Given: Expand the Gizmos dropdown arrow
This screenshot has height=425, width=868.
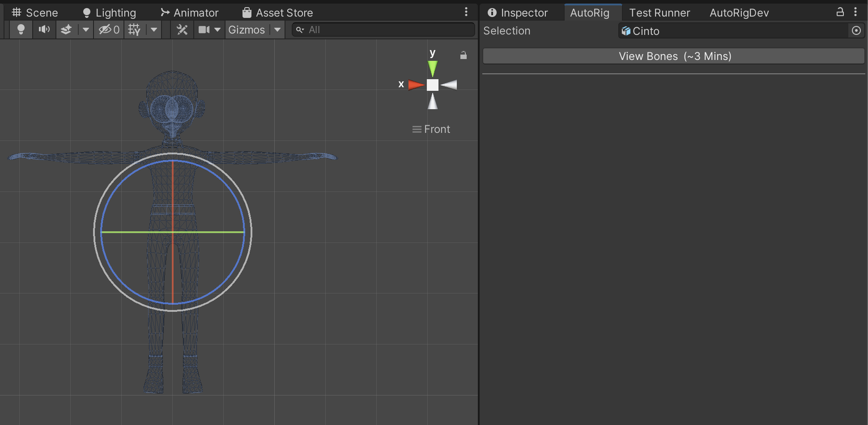Looking at the screenshot, I should click(277, 30).
